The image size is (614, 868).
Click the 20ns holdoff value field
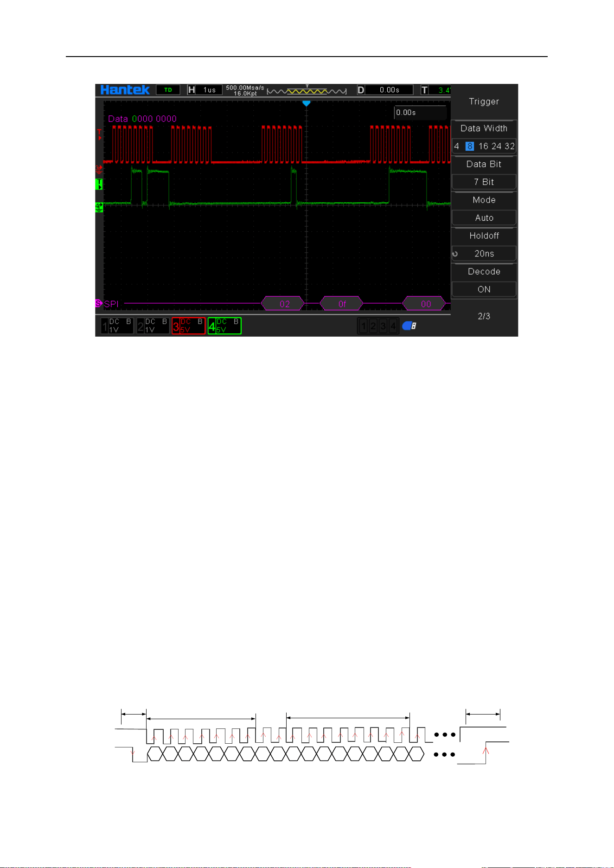click(x=484, y=253)
